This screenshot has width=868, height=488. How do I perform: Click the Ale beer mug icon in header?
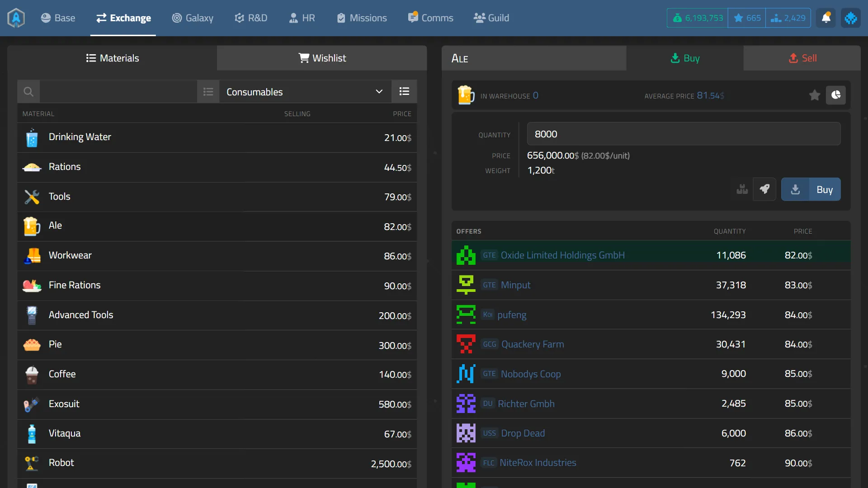click(x=466, y=95)
